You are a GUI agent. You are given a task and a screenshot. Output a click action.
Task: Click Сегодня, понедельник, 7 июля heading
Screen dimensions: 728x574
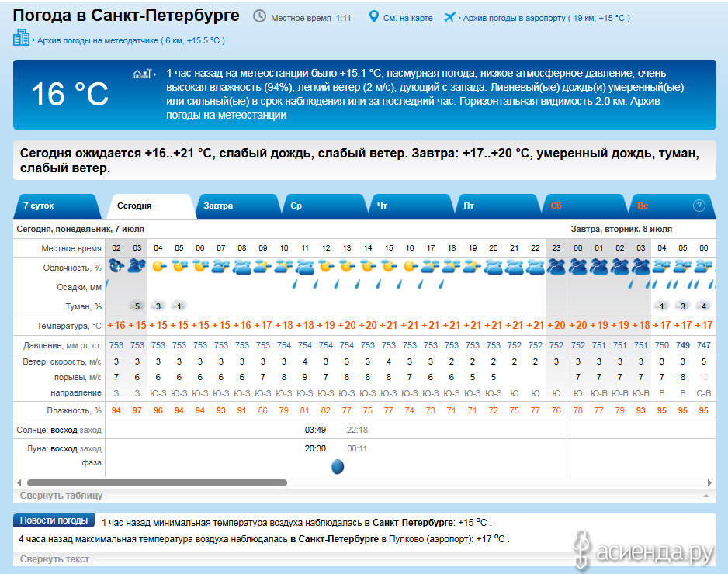80,230
